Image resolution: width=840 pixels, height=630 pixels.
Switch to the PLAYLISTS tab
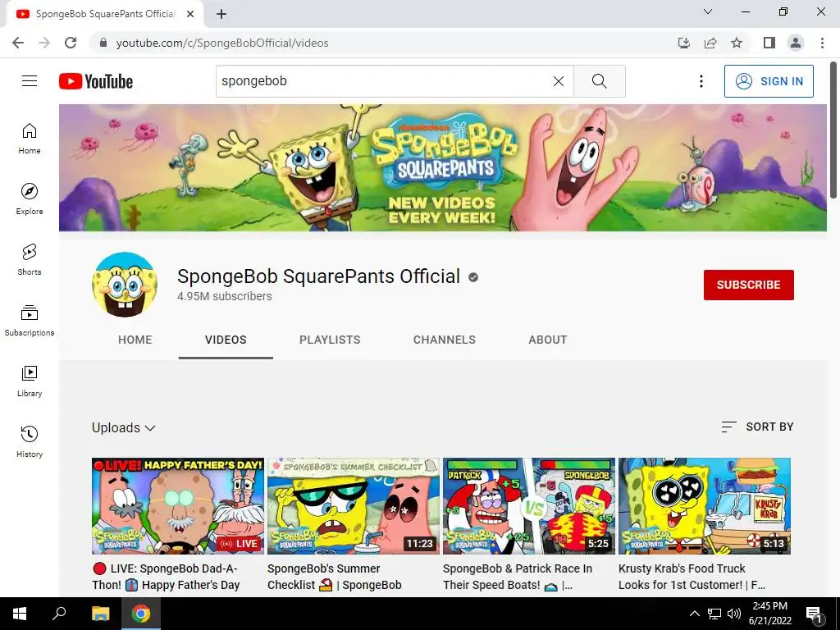[330, 340]
